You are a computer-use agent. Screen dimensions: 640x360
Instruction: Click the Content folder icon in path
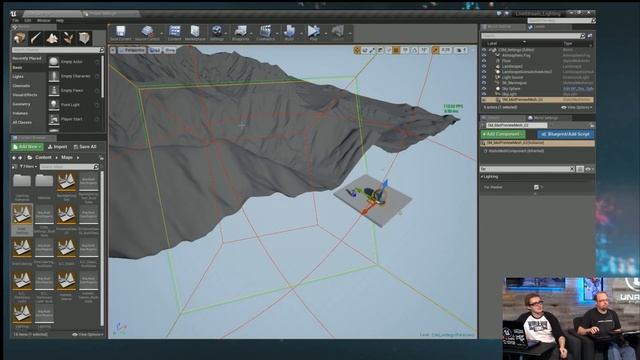click(29, 158)
